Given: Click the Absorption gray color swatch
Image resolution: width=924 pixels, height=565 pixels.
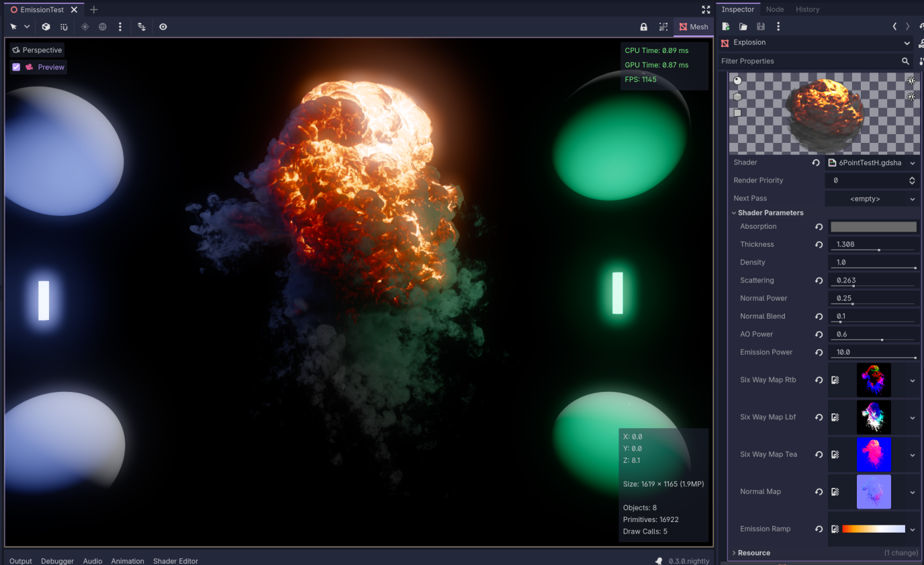Looking at the screenshot, I should tap(873, 227).
